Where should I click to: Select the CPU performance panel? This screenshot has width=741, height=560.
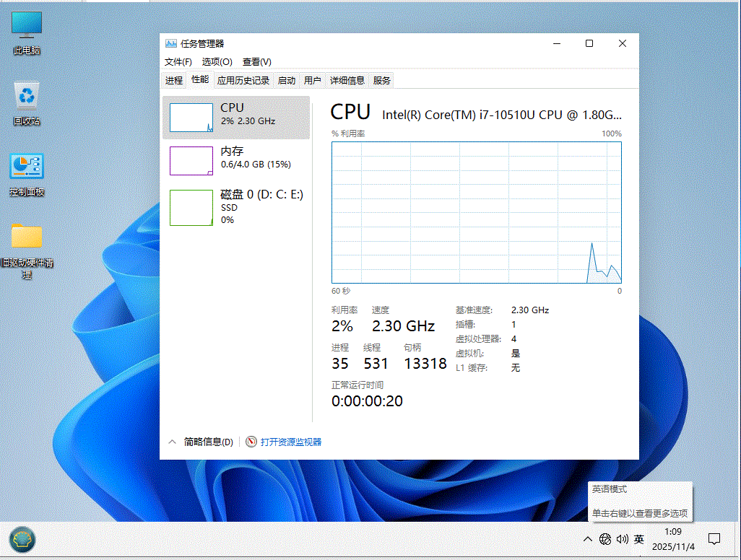click(236, 117)
